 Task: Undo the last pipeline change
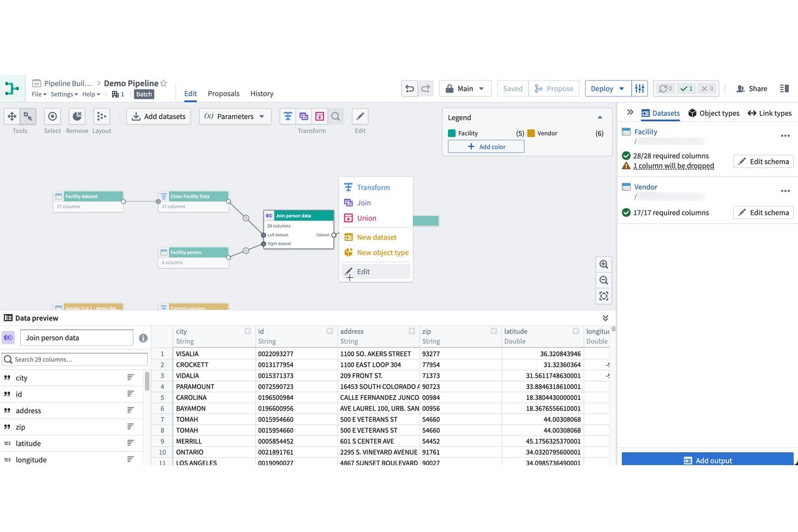click(410, 88)
